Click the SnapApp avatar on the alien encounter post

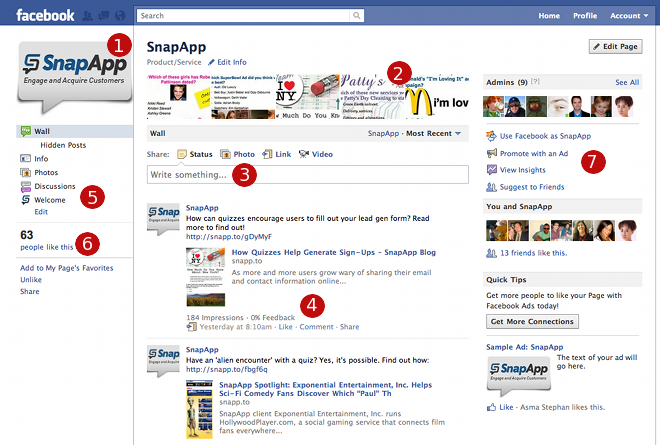pos(163,361)
